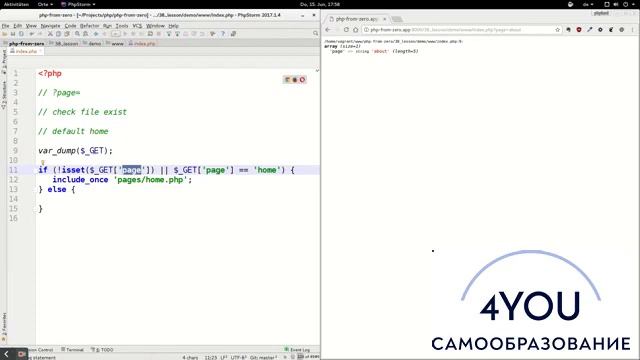
Task: Click the navigate Back arrow icon
Action: point(96,34)
